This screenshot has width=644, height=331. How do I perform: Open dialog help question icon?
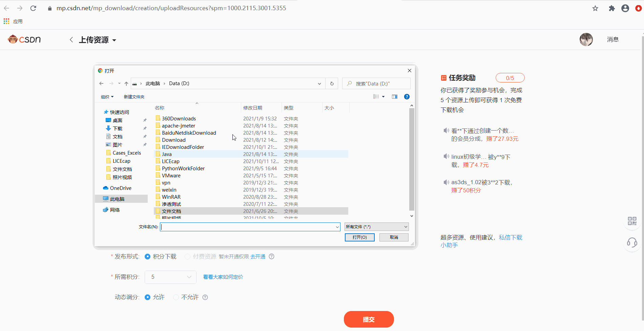[x=407, y=97]
